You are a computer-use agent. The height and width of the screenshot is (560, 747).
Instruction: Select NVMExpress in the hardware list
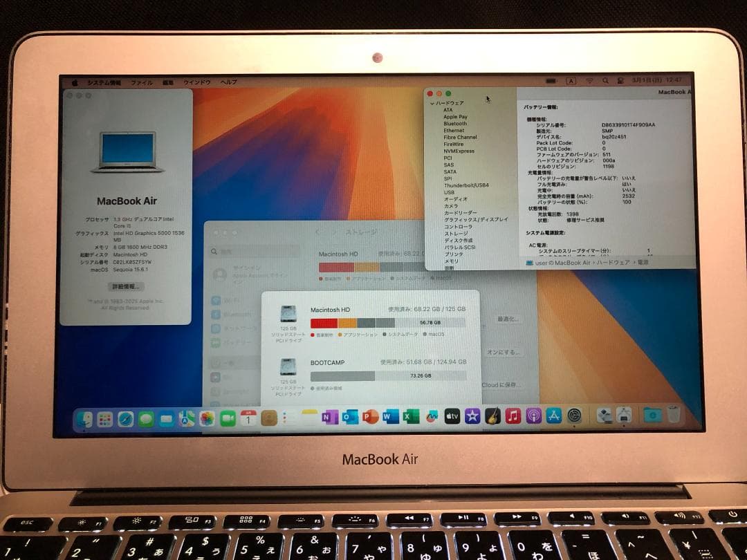coord(459,151)
